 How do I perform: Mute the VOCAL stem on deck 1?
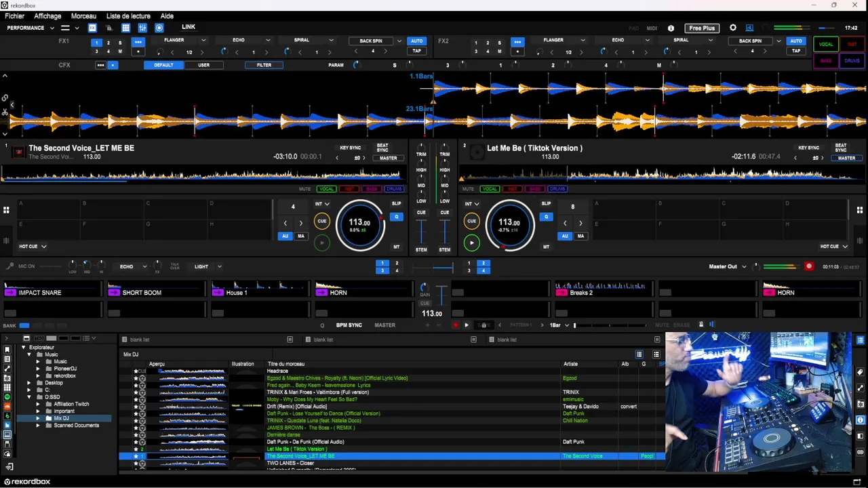(x=326, y=189)
